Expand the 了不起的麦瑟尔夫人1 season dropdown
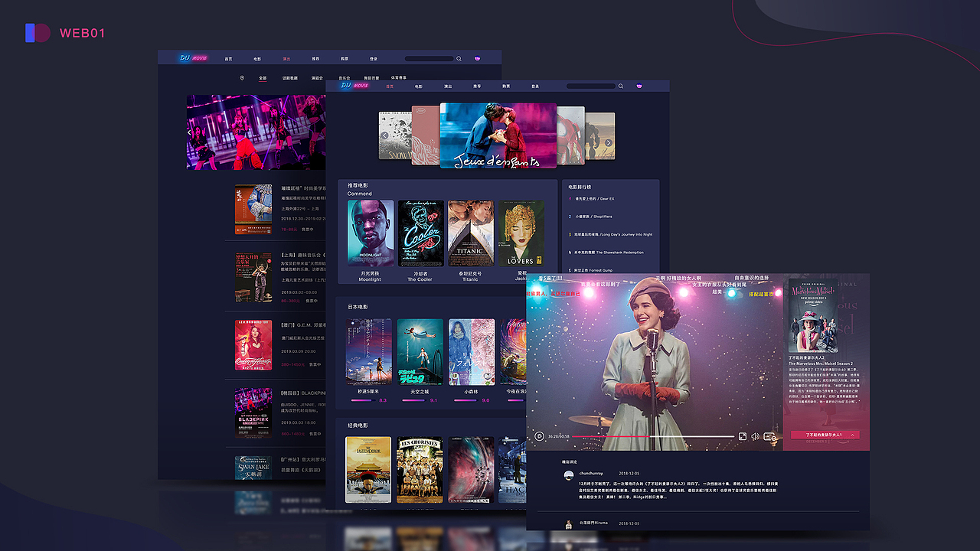The width and height of the screenshot is (980, 551). (825, 435)
